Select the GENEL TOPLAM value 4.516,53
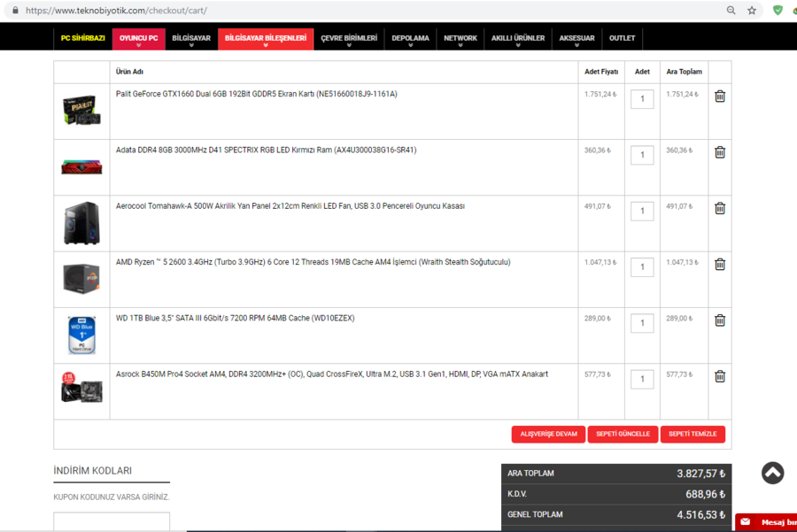Screen dimensions: 797x532 click(701, 514)
